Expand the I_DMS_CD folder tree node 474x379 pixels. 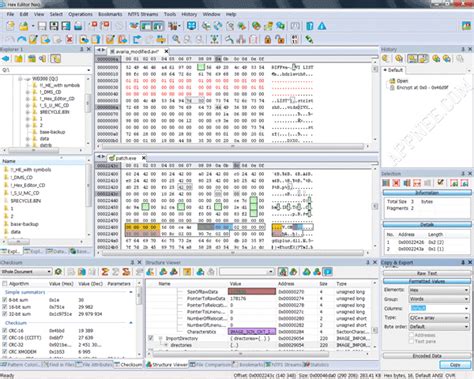28,92
